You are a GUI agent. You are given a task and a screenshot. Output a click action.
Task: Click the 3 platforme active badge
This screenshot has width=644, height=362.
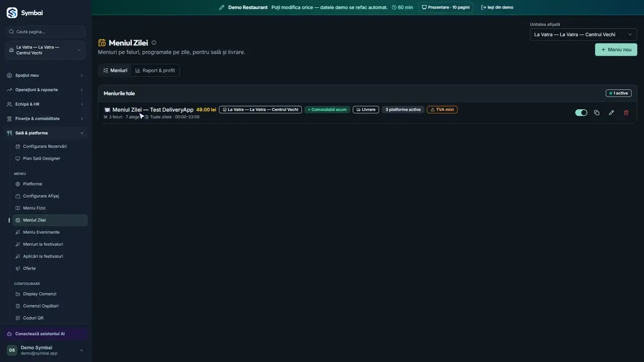403,110
